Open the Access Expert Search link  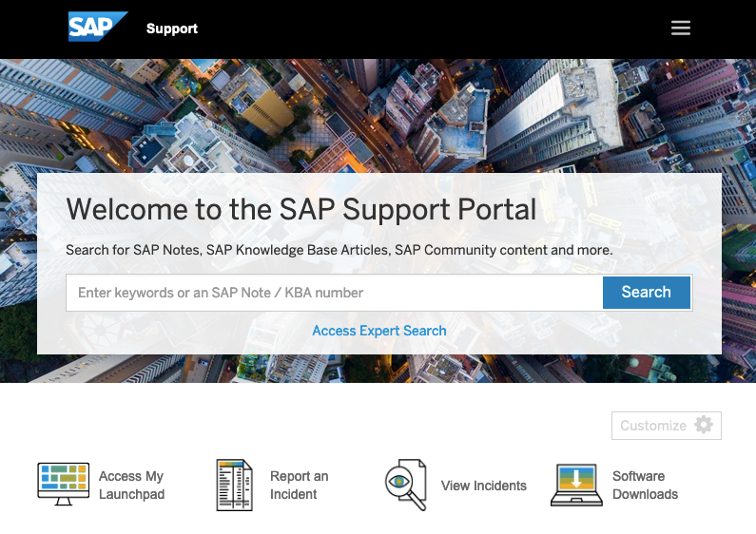pos(379,331)
